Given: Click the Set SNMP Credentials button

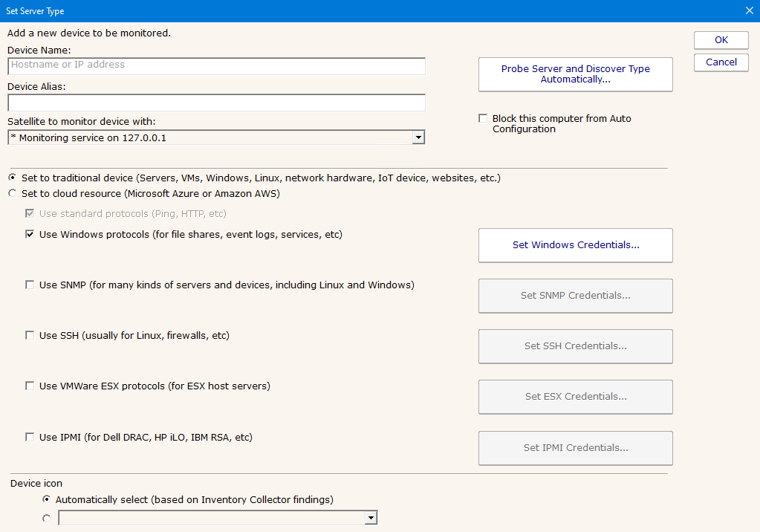Looking at the screenshot, I should click(575, 296).
